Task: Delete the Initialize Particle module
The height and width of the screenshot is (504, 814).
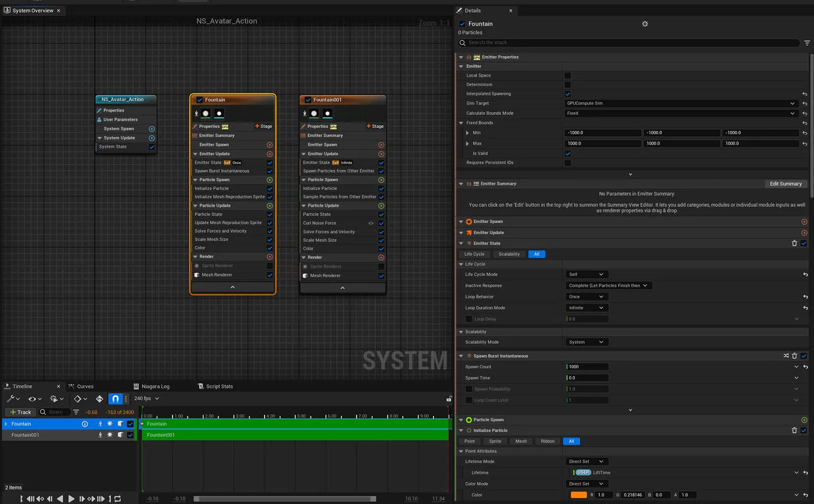Action: [794, 431]
